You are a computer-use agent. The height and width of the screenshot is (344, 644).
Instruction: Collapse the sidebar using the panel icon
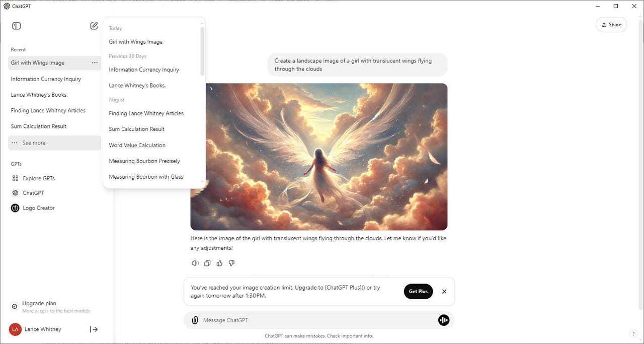click(x=16, y=26)
